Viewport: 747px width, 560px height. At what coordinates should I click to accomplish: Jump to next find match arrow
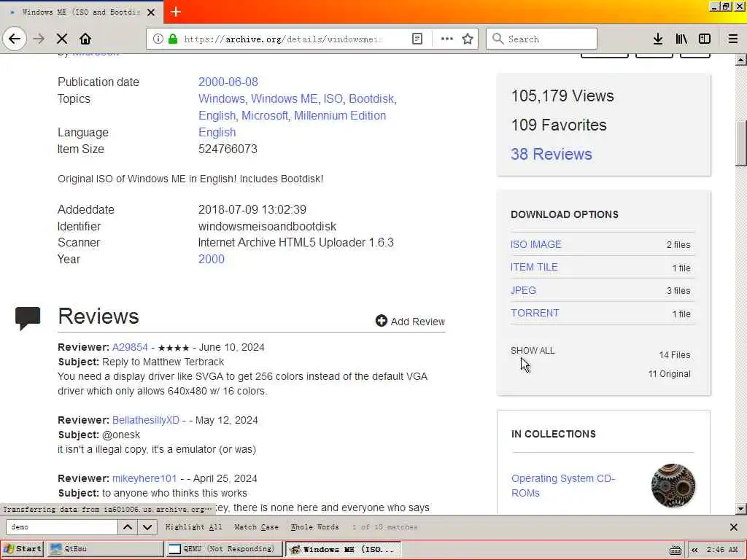147,527
